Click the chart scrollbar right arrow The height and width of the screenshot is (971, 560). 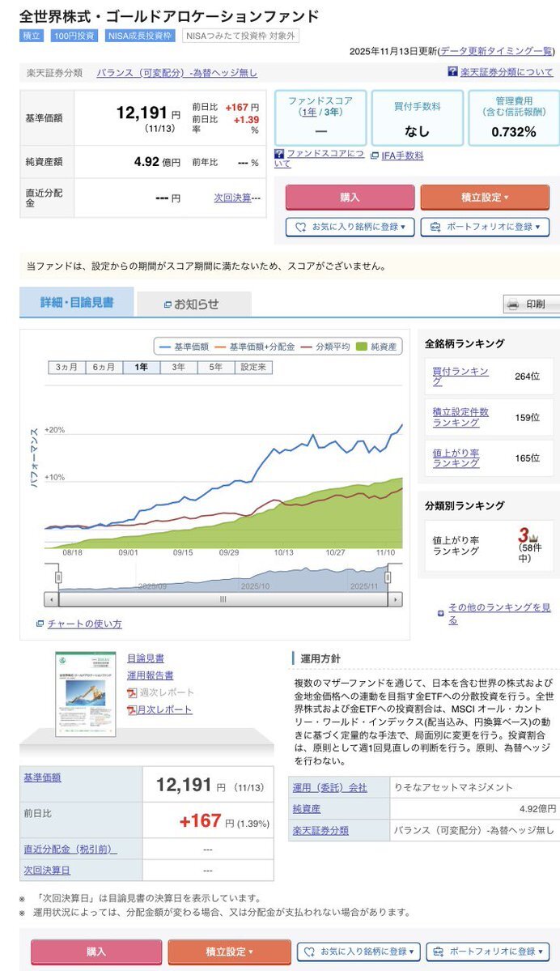pyautogui.click(x=396, y=599)
